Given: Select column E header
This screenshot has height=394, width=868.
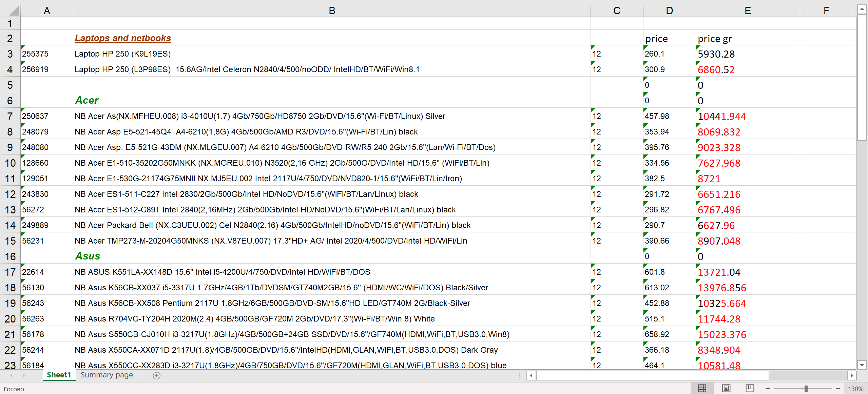Looking at the screenshot, I should click(747, 10).
